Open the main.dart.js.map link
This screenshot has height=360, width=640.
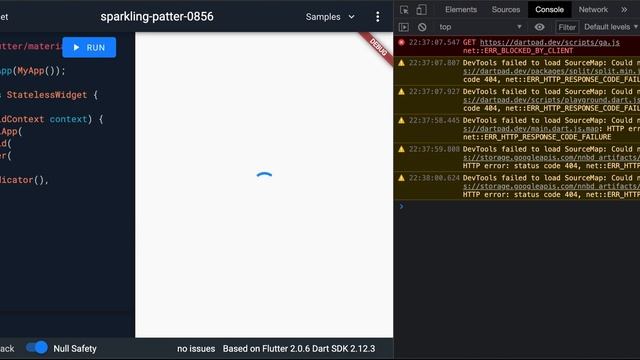click(531, 129)
